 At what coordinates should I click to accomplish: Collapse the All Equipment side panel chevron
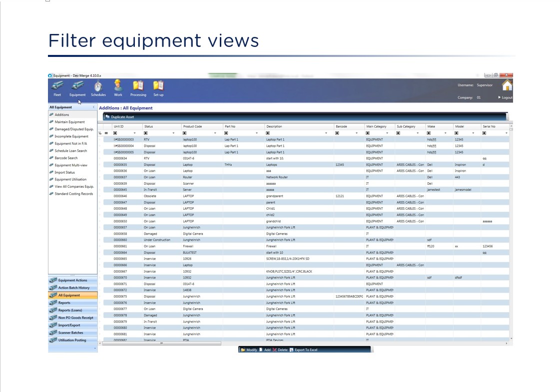(x=93, y=107)
